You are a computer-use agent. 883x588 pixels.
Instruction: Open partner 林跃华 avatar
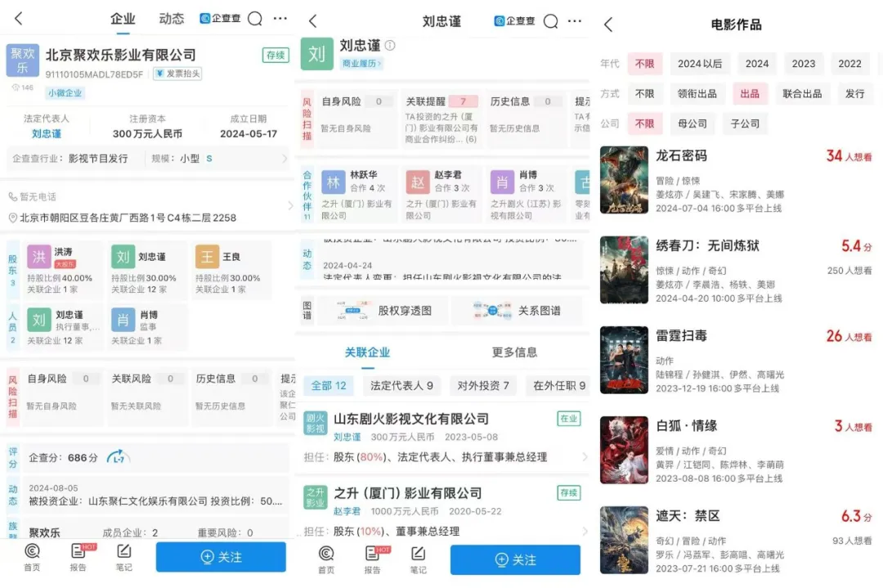click(x=334, y=182)
